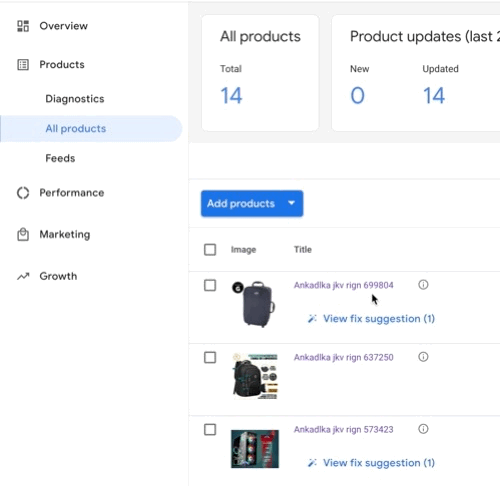Select checkbox for product 699804

pos(210,285)
